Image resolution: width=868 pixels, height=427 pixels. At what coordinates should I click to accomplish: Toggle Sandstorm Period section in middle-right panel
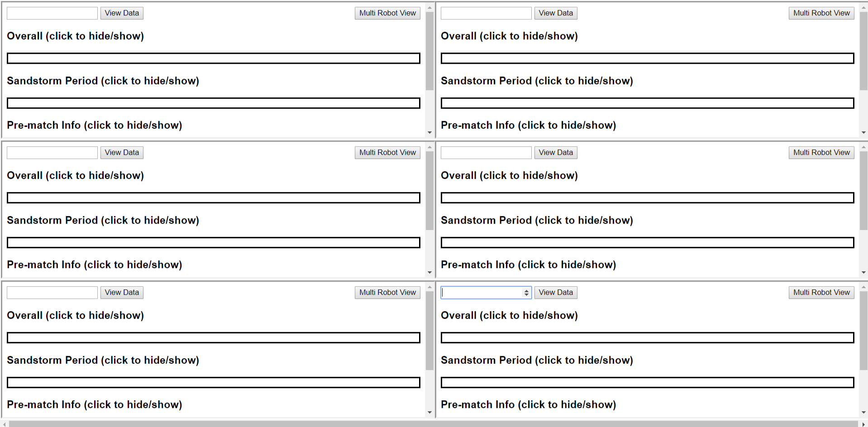(537, 221)
